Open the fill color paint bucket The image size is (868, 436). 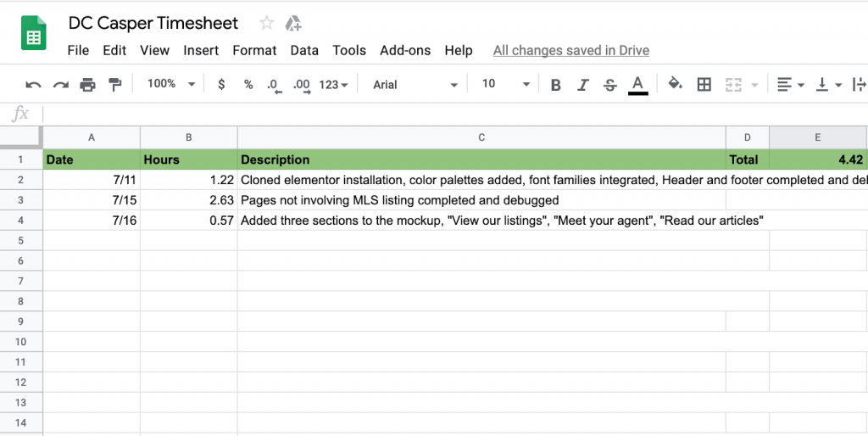pos(676,84)
